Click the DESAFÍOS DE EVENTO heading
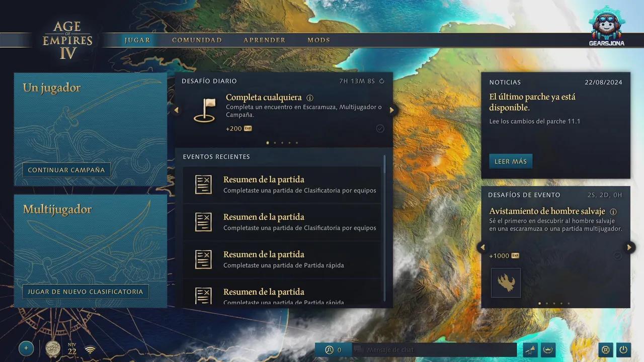Image resolution: width=644 pixels, height=362 pixels. 524,195
